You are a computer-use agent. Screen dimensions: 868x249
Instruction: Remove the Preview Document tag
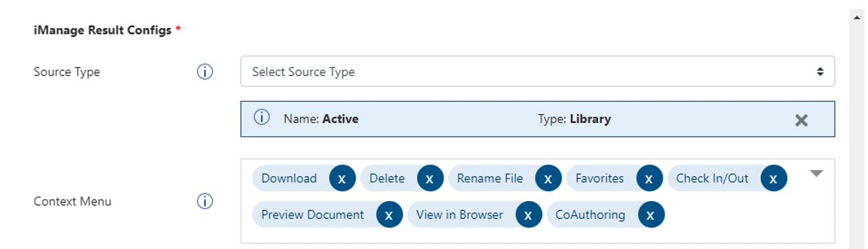pyautogui.click(x=389, y=215)
